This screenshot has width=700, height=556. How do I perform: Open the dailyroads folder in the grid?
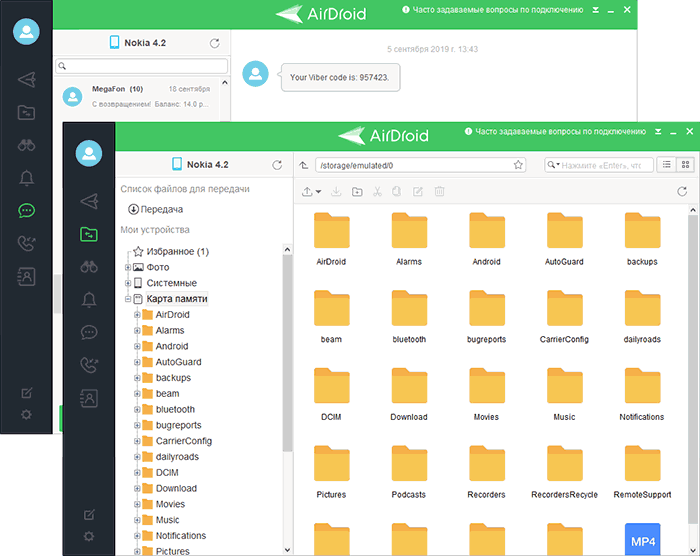click(x=642, y=317)
